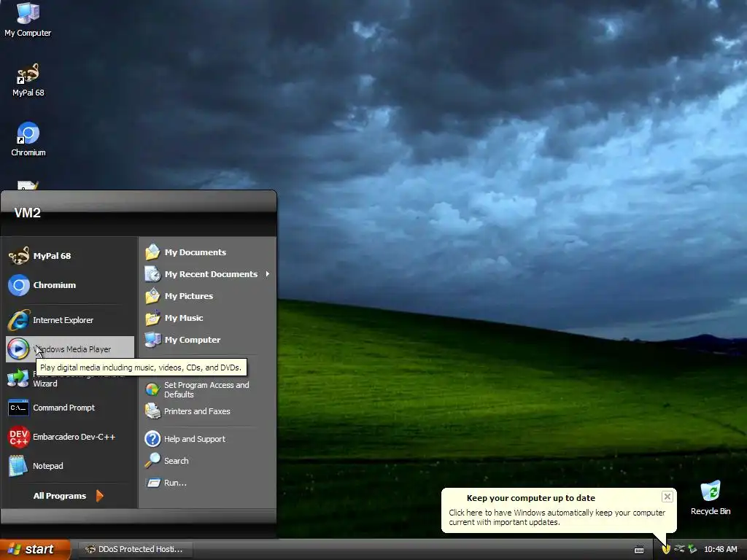Click the 10:48 AM taskbar clock
Viewport: 747px width, 560px height.
tap(720, 549)
